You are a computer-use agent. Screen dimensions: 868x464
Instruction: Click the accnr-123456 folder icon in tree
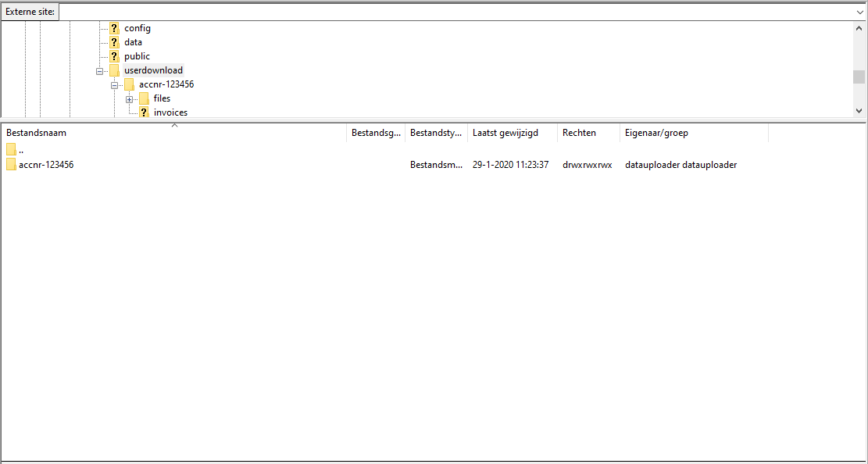click(x=129, y=84)
